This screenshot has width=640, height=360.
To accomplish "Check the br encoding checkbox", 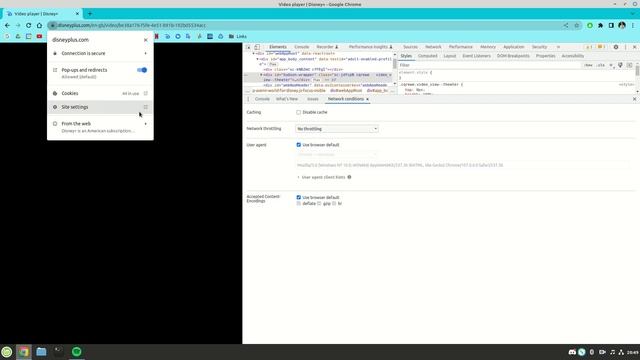I will (x=334, y=203).
